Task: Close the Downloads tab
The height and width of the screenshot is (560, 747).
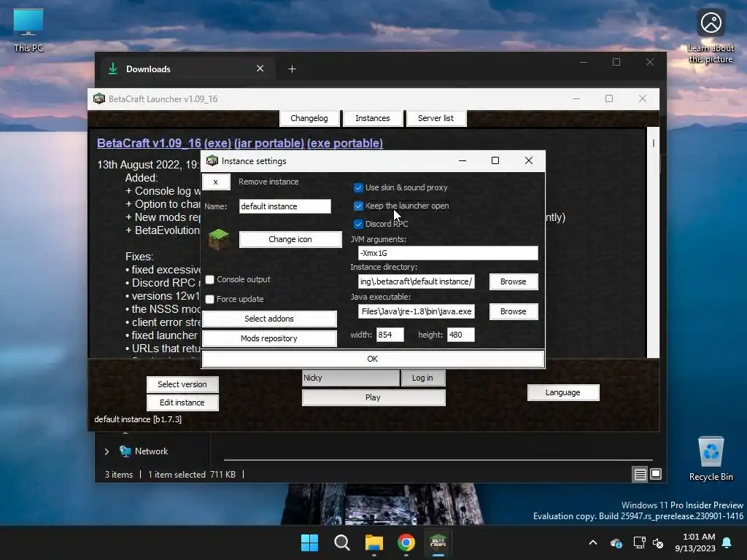Action: 260,69
